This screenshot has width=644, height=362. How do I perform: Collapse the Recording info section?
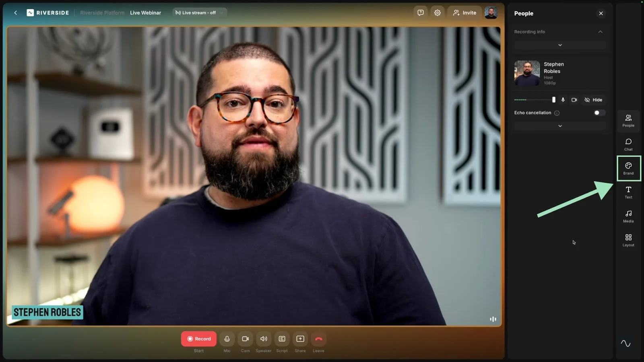(x=600, y=31)
